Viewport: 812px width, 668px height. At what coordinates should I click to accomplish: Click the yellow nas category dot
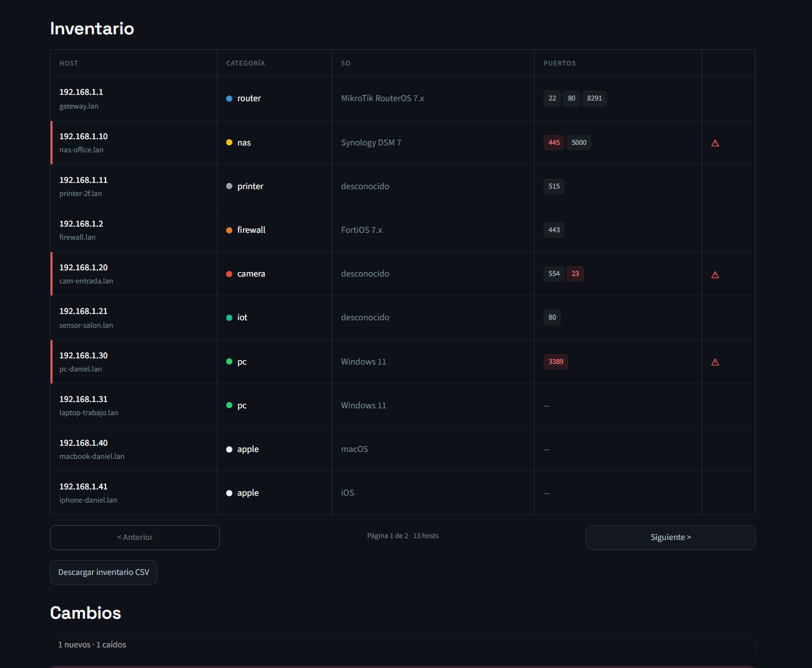(229, 142)
